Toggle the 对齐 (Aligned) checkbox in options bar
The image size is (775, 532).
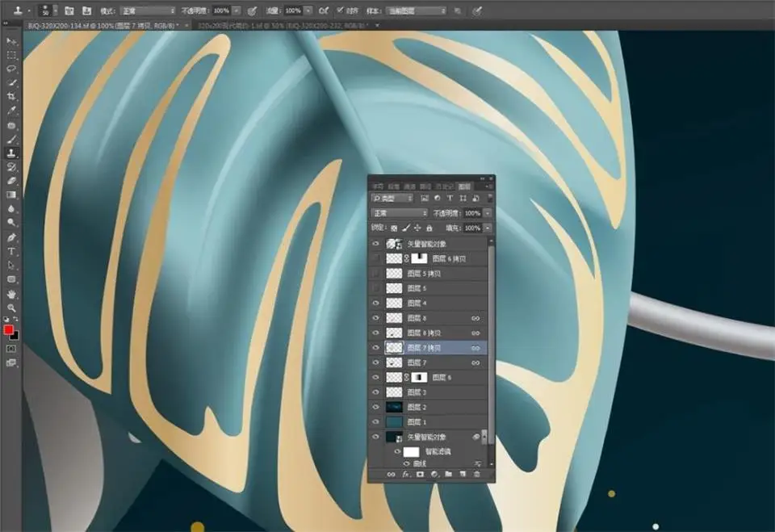click(340, 11)
